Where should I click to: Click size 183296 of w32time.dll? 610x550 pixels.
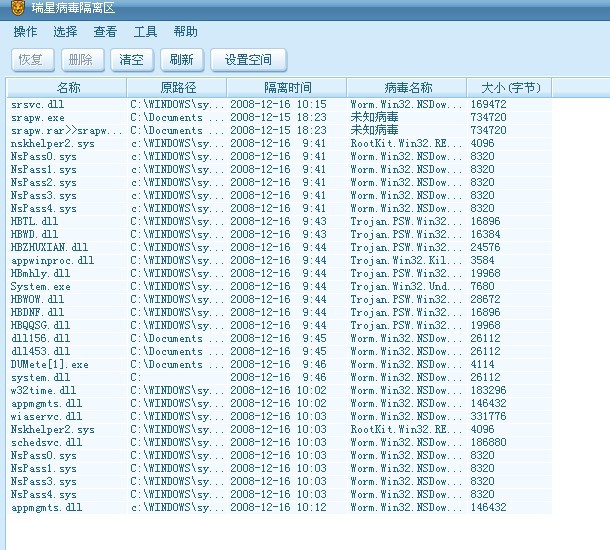point(488,390)
